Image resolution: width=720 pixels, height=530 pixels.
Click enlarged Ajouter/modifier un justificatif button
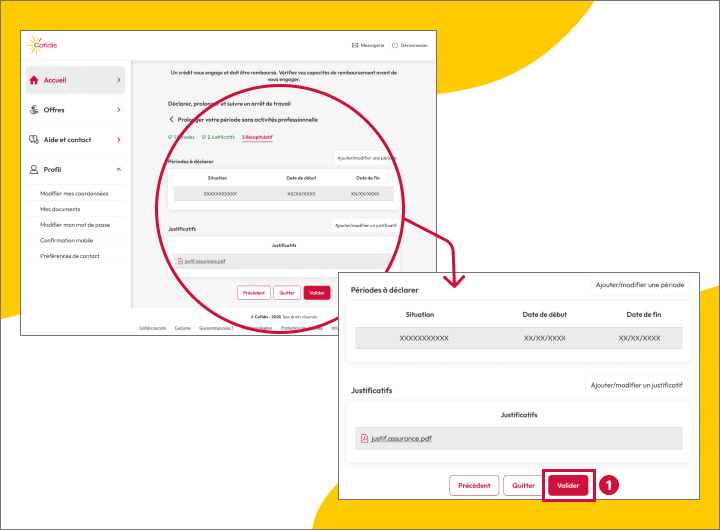point(636,384)
